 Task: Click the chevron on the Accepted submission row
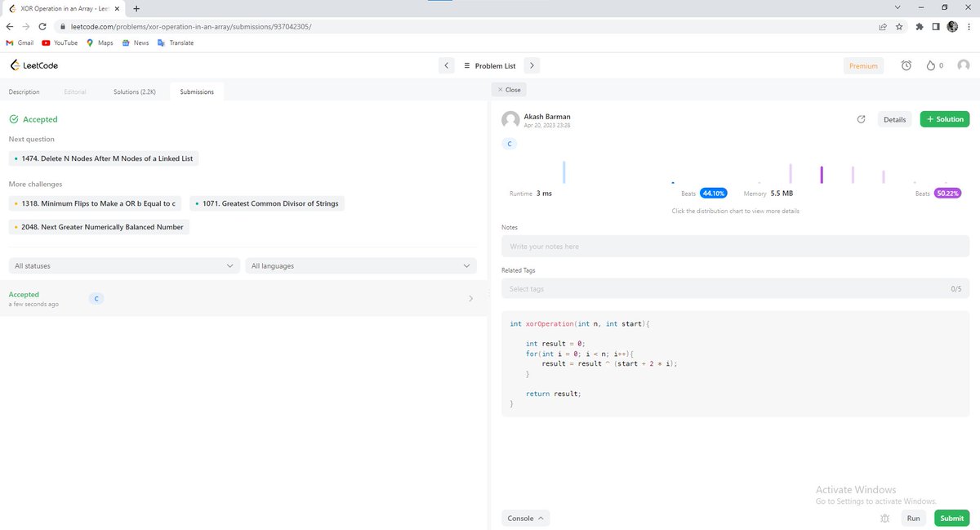click(x=470, y=299)
